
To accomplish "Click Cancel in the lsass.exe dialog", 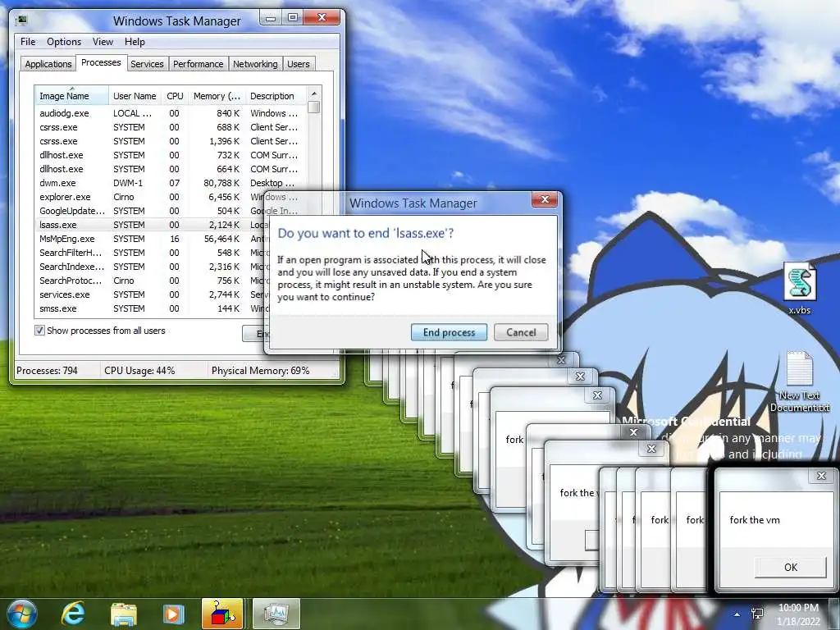I will tap(521, 332).
